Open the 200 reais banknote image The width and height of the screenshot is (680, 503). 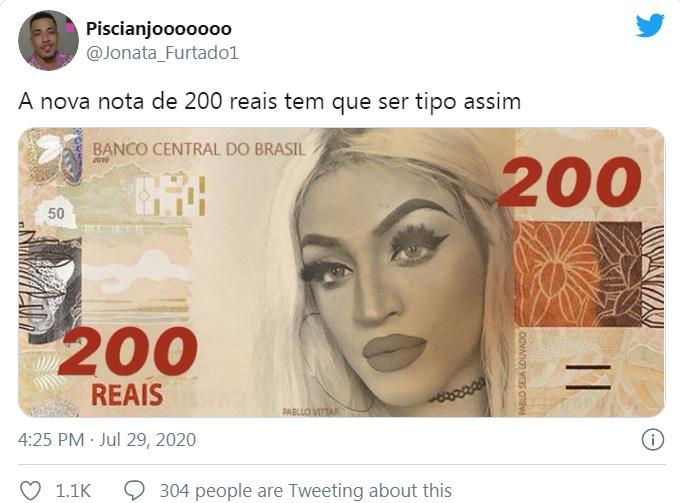pyautogui.click(x=341, y=272)
